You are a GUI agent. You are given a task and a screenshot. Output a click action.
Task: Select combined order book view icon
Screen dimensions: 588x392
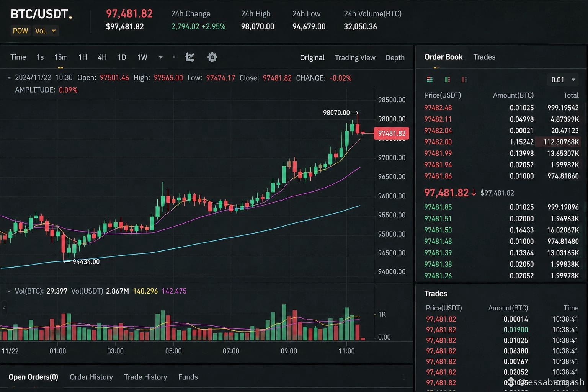430,80
